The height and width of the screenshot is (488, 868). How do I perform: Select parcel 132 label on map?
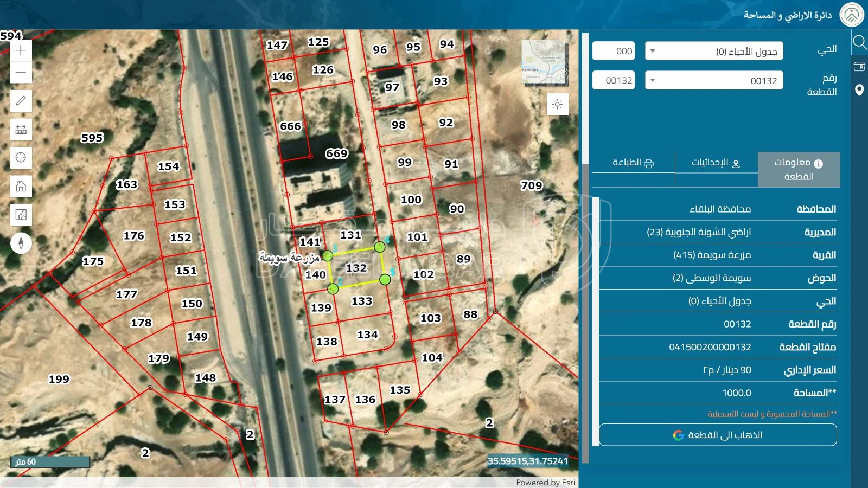click(356, 268)
